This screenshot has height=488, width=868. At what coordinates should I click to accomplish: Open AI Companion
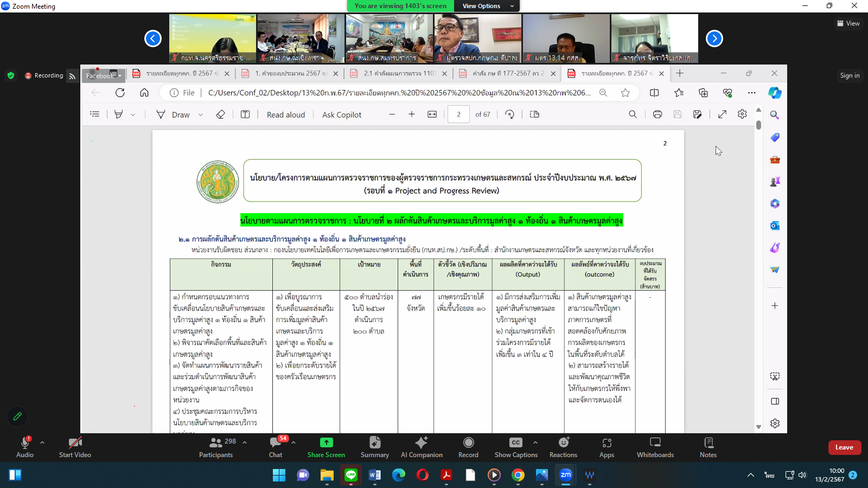(422, 447)
